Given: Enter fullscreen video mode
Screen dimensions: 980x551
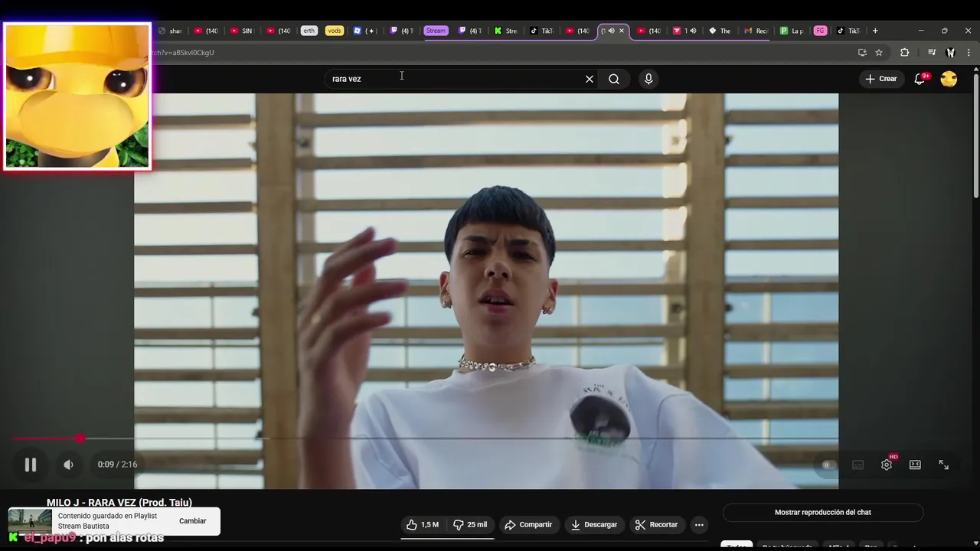Looking at the screenshot, I should click(944, 465).
